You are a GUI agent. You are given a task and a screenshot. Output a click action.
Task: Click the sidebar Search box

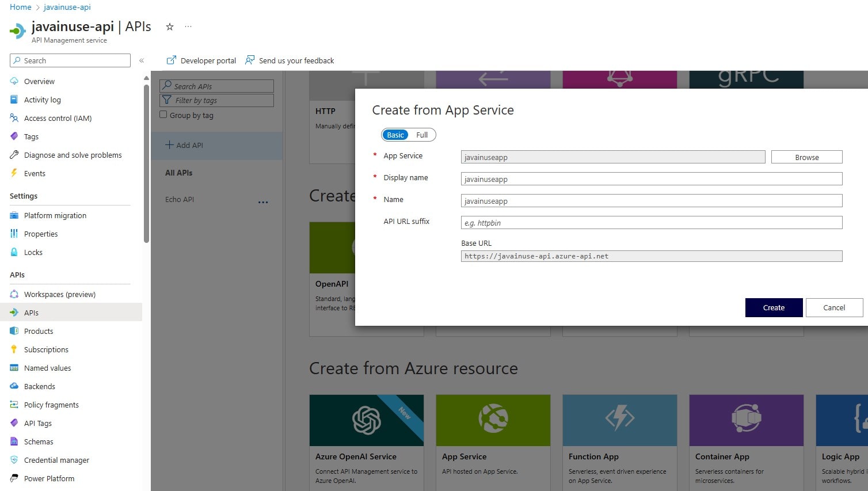(x=70, y=60)
